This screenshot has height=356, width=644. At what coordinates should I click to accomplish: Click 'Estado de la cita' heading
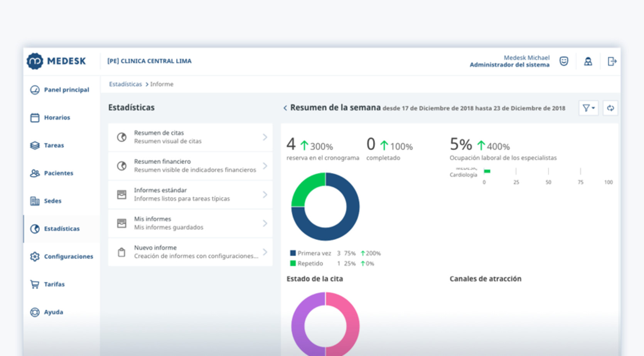pos(315,279)
